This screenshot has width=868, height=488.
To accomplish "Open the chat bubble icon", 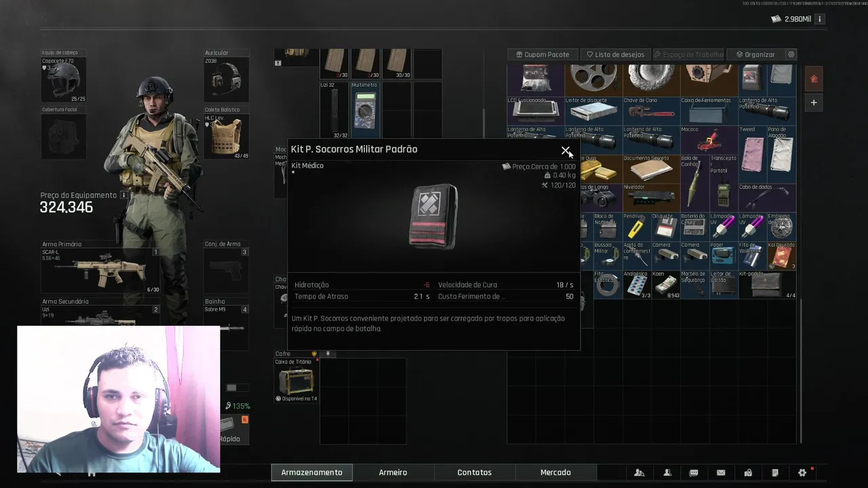I will point(694,472).
